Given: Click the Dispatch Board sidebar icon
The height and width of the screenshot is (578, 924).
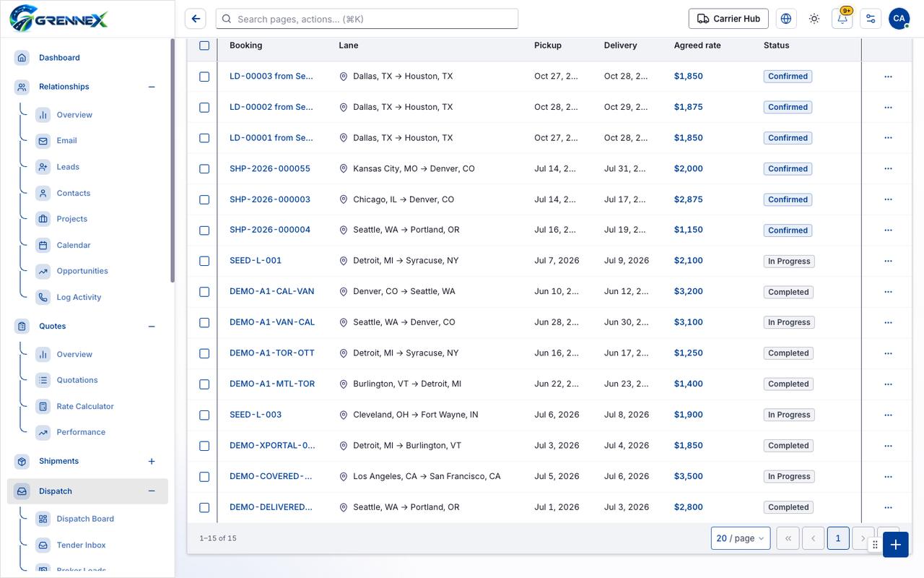Looking at the screenshot, I should (x=43, y=519).
